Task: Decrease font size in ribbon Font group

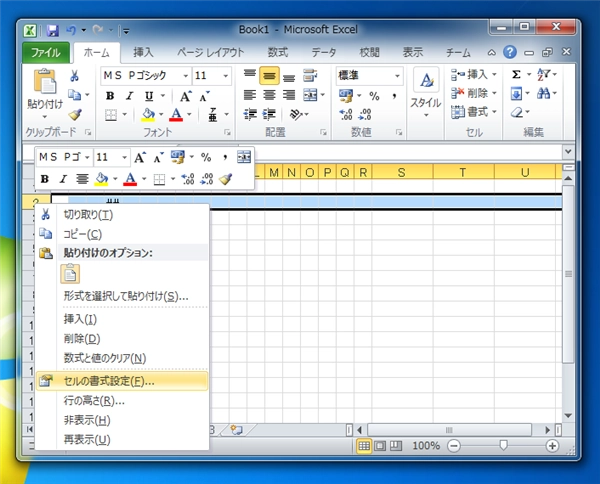Action: click(x=204, y=96)
